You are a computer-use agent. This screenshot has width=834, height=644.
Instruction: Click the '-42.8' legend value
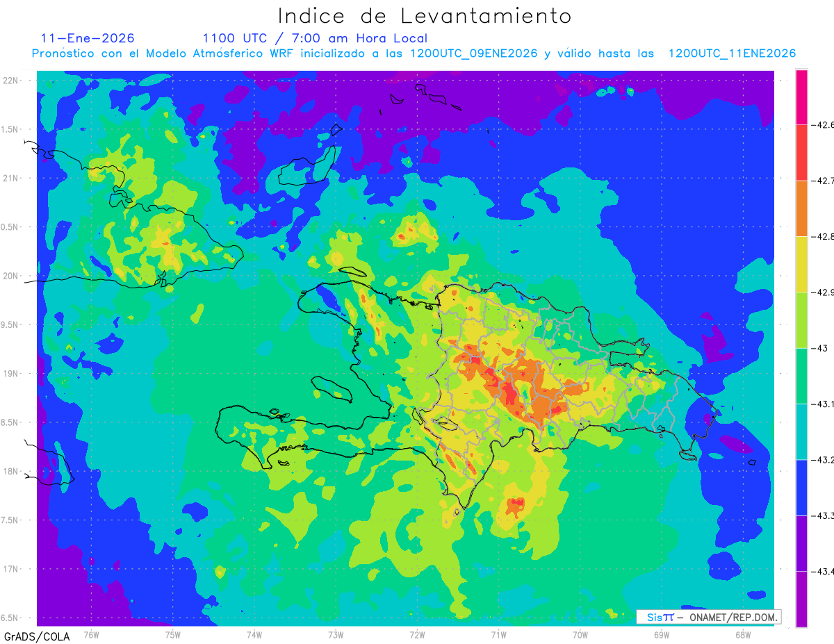pos(822,237)
